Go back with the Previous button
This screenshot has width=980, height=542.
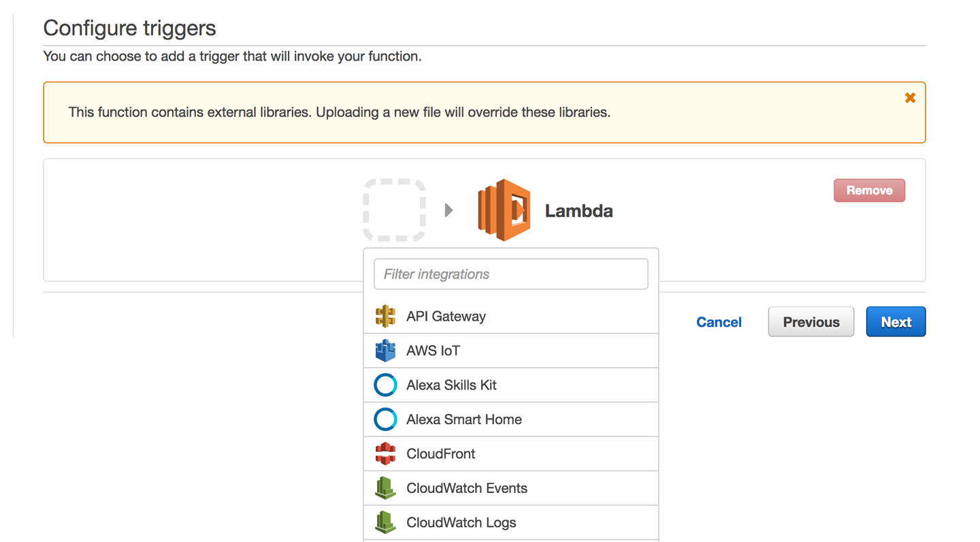pyautogui.click(x=811, y=322)
